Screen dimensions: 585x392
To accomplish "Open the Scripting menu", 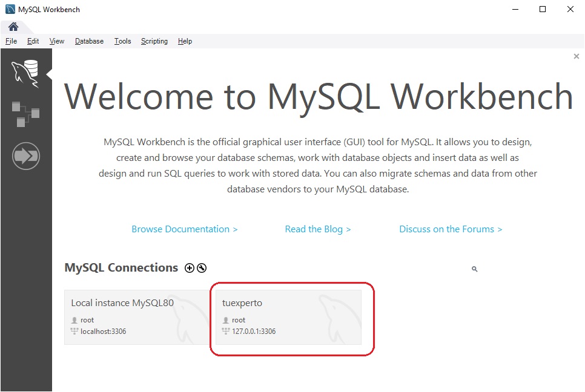I will click(154, 41).
